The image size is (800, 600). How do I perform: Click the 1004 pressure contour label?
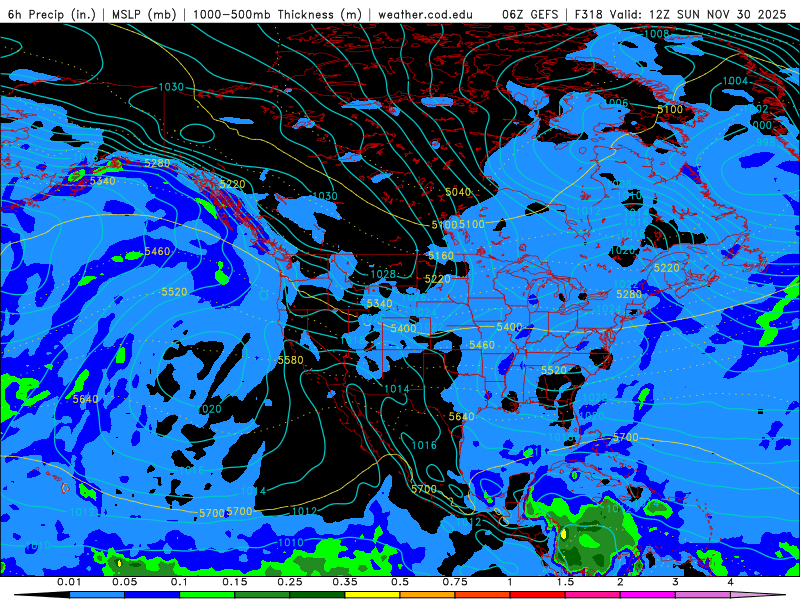point(735,81)
